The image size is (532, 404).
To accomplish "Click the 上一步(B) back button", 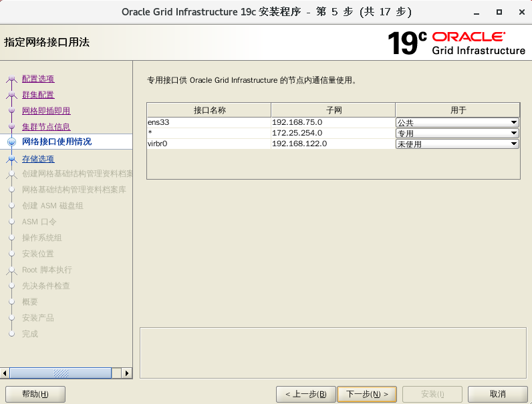I will [x=305, y=394].
